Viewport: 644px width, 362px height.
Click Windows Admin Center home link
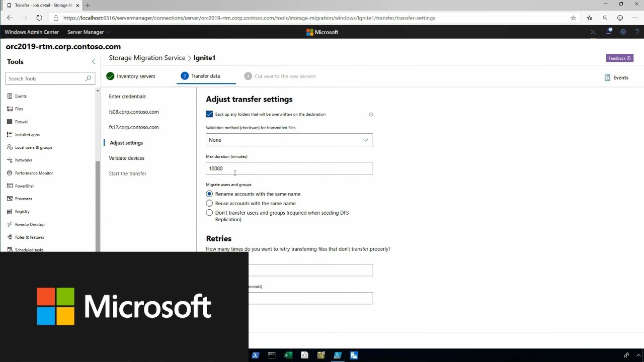32,32
